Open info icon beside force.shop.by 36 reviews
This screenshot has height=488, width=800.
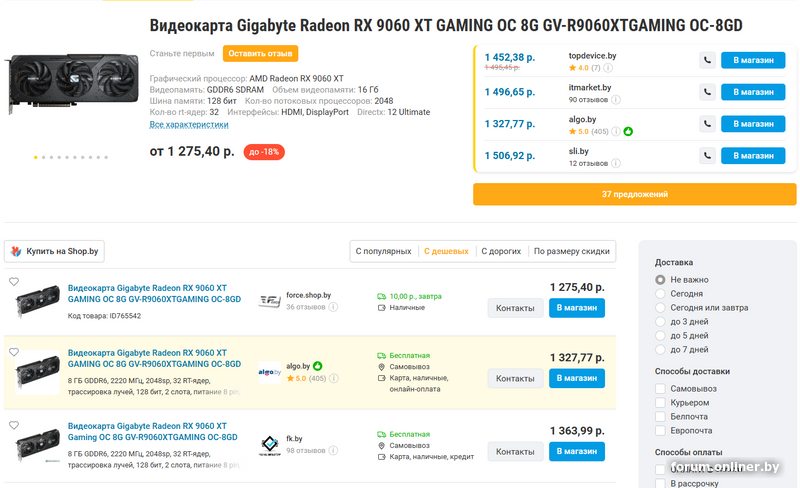coord(333,307)
